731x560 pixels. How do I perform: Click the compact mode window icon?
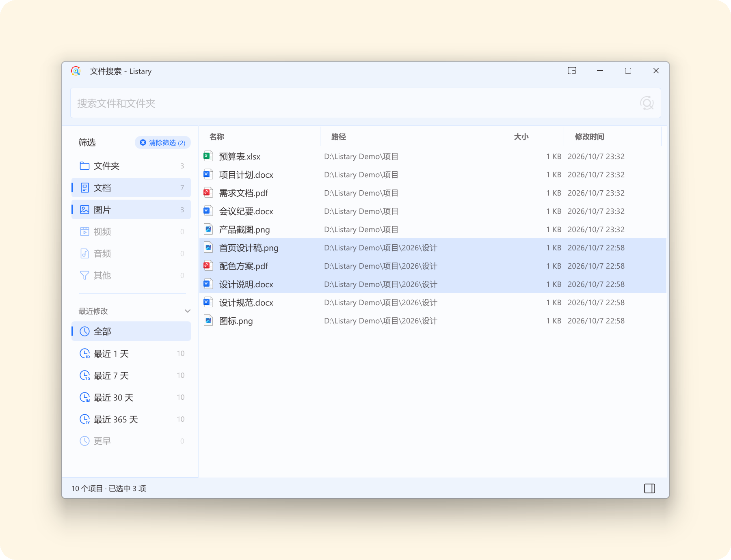coord(572,71)
